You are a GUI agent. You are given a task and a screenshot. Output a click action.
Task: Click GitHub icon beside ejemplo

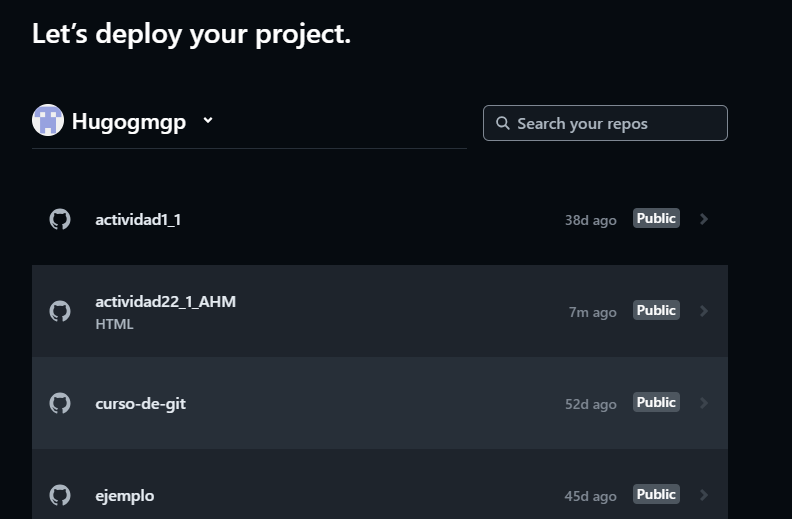point(60,495)
